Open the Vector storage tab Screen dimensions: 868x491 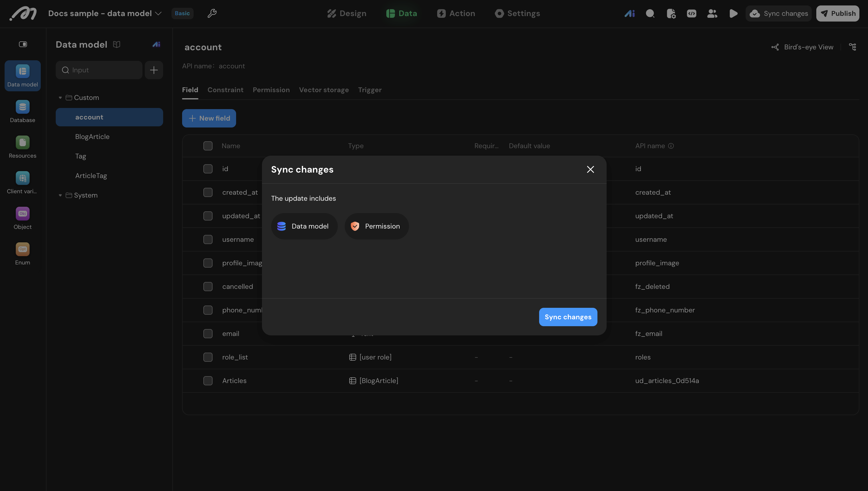[324, 90]
